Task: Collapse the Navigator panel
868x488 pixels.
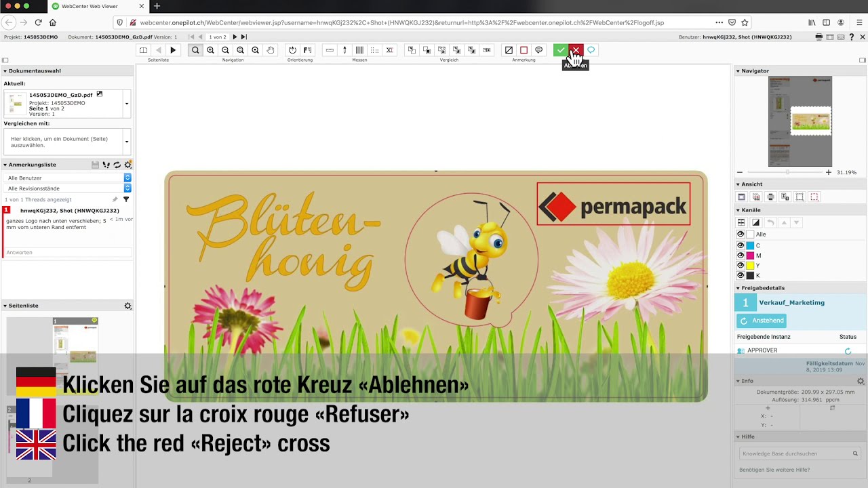Action: pyautogui.click(x=738, y=70)
